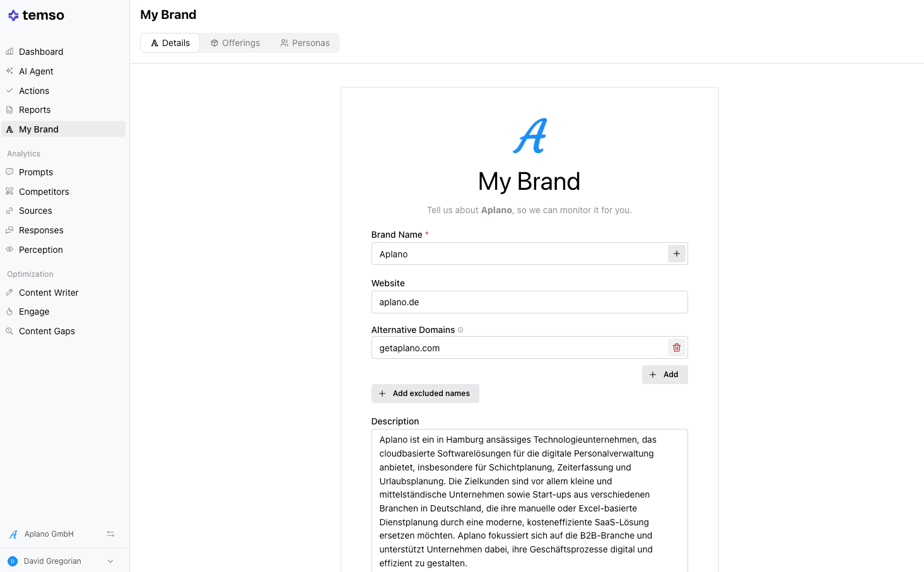Go to Perception analytics
924x572 pixels.
click(x=41, y=250)
